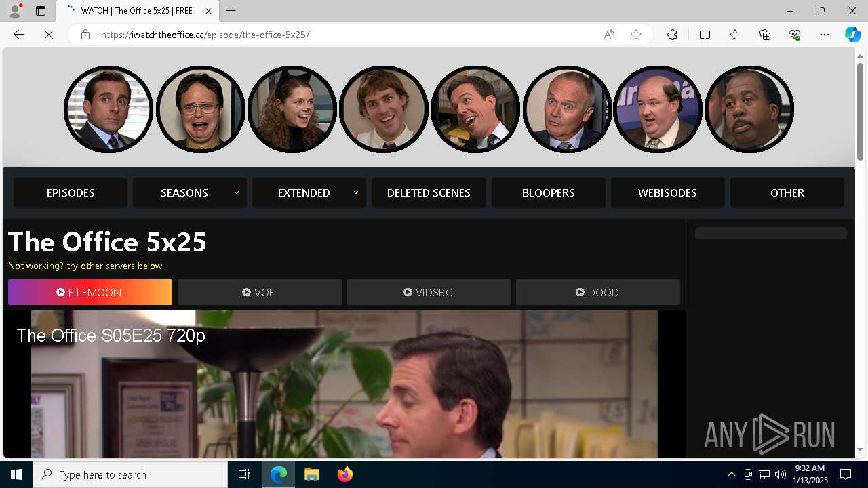Go to WEBISODES section

coord(667,192)
